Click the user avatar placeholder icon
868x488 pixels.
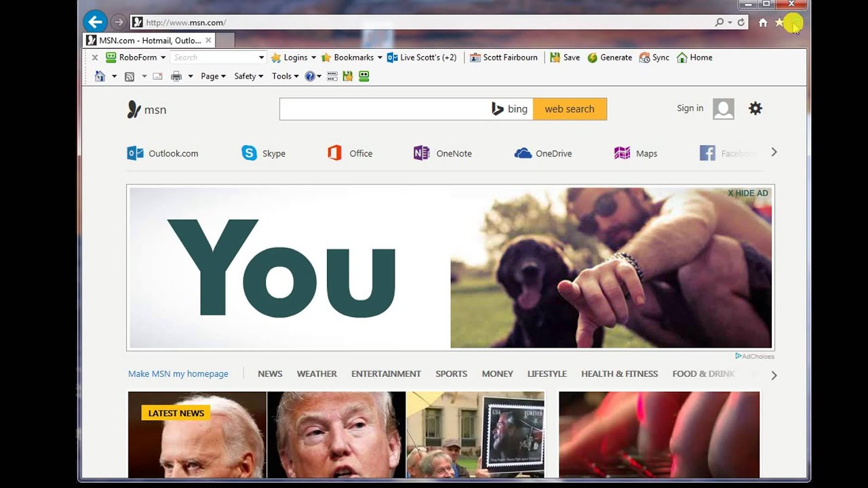point(724,109)
